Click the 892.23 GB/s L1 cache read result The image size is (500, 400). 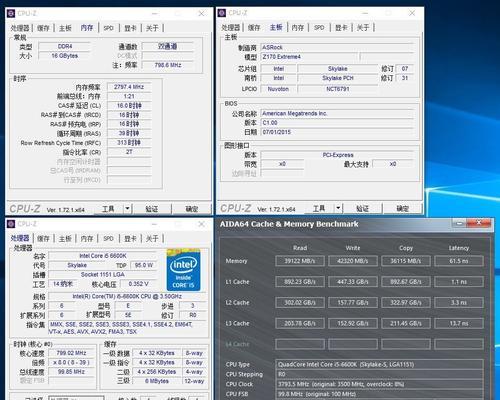[x=300, y=282]
